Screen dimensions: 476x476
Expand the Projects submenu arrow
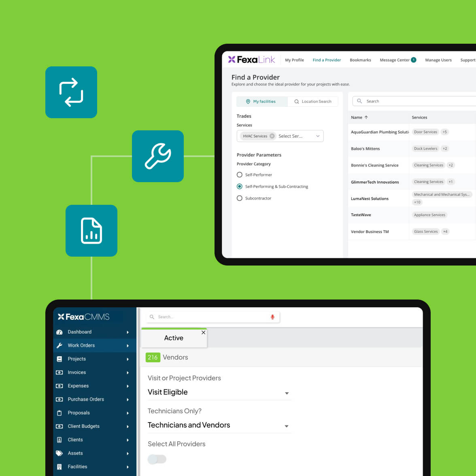[128, 359]
